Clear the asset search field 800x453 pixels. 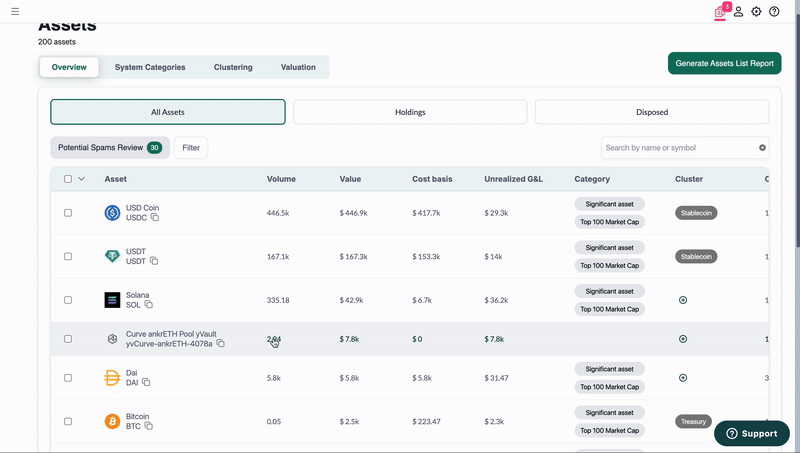(762, 147)
